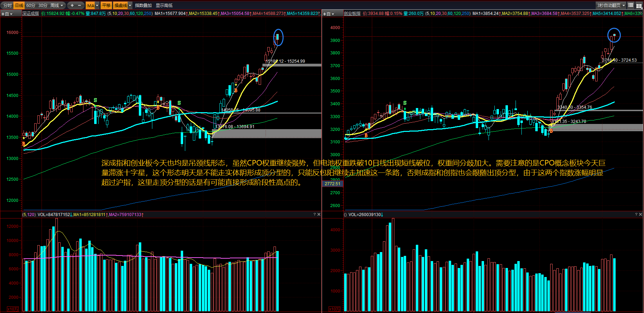
Task: Open help for right volume panel
Action: click(x=636, y=214)
